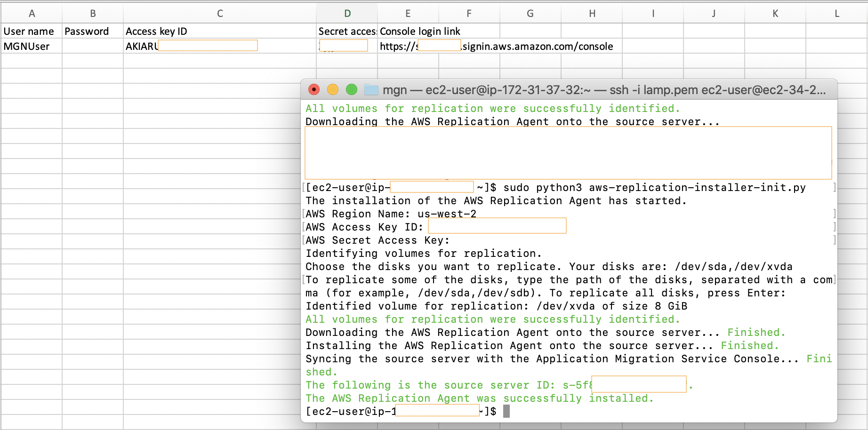Viewport: 868px width, 430px height.
Task: Click the folder icon in the terminal title bar
Action: point(371,89)
